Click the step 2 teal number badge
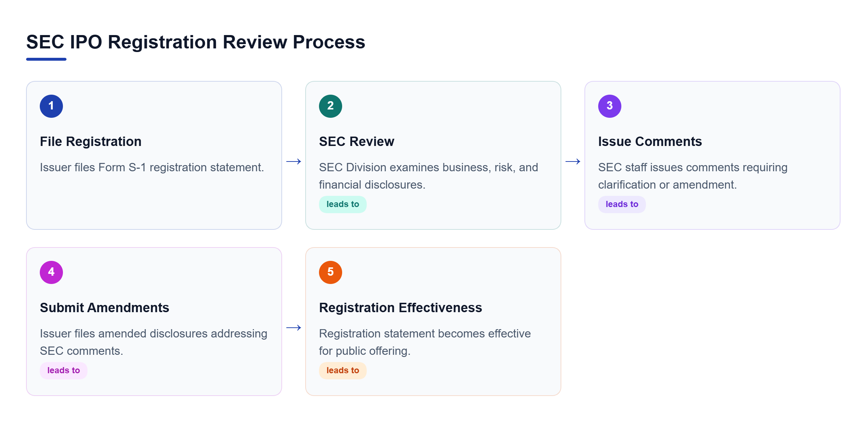 pos(331,106)
